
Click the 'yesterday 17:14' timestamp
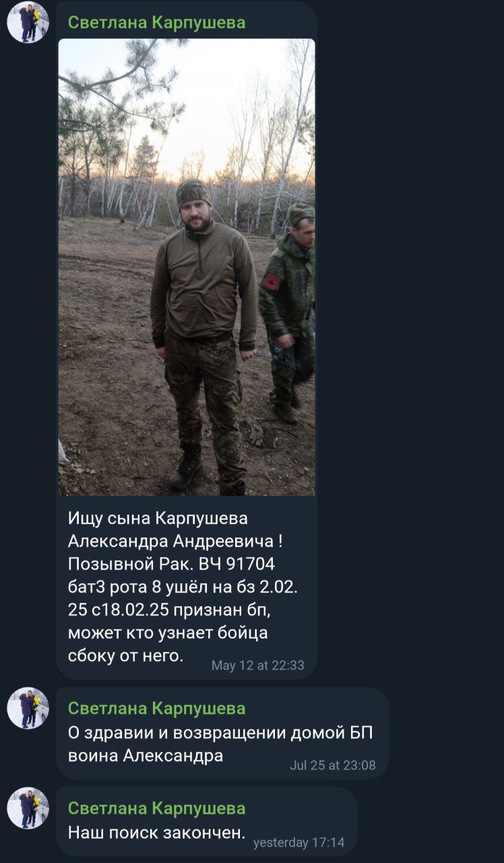(x=298, y=843)
